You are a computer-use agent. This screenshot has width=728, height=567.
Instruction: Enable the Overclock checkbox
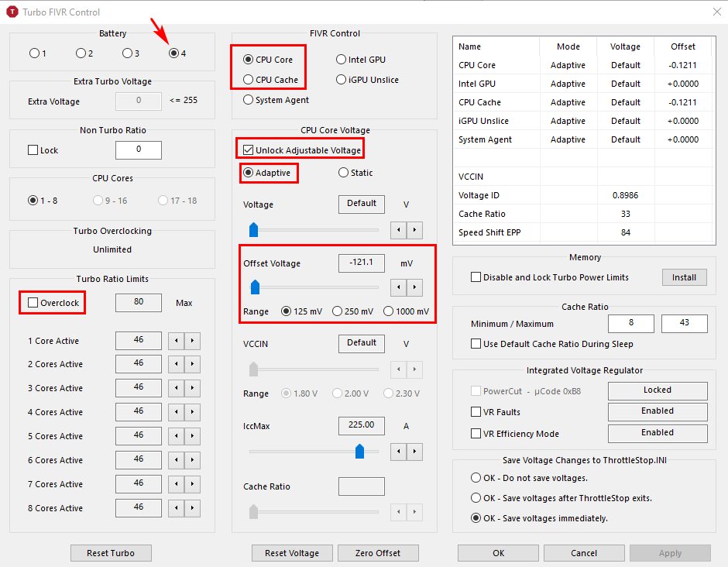tap(53, 303)
